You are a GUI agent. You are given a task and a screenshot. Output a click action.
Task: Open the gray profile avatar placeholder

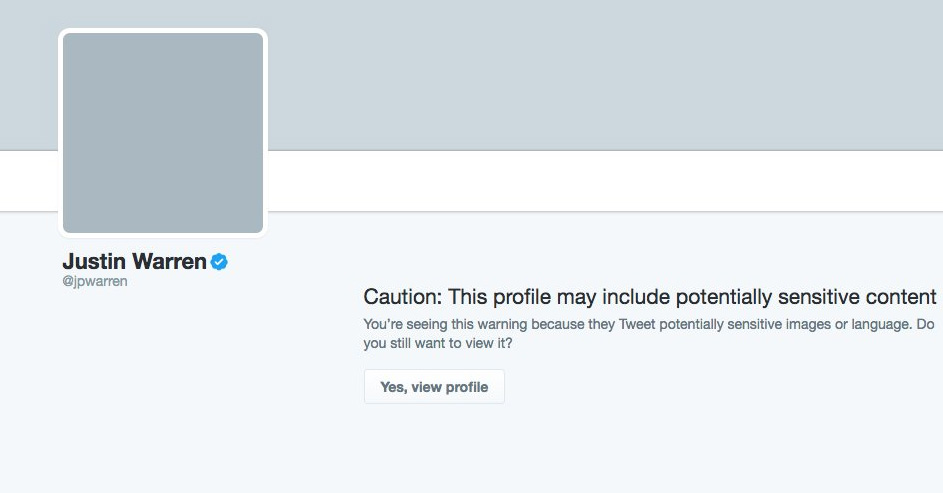163,133
